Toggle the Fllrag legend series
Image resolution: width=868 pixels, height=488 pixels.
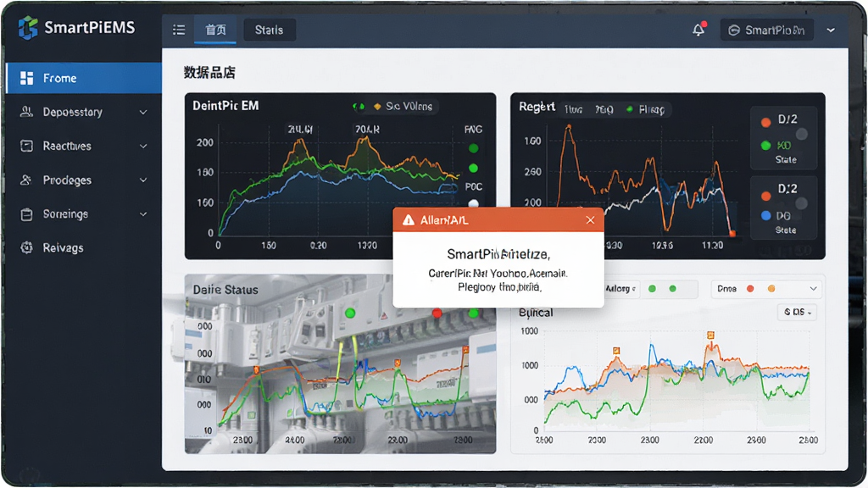tap(645, 109)
